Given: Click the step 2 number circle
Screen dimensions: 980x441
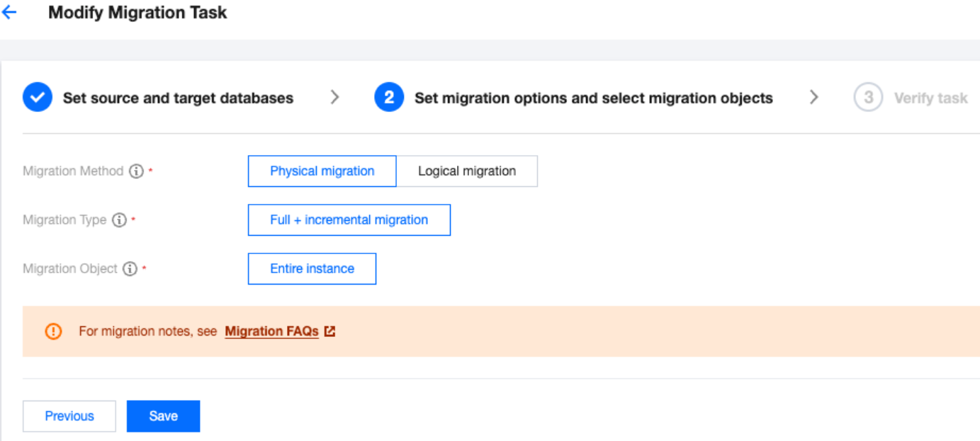Looking at the screenshot, I should pos(389,98).
